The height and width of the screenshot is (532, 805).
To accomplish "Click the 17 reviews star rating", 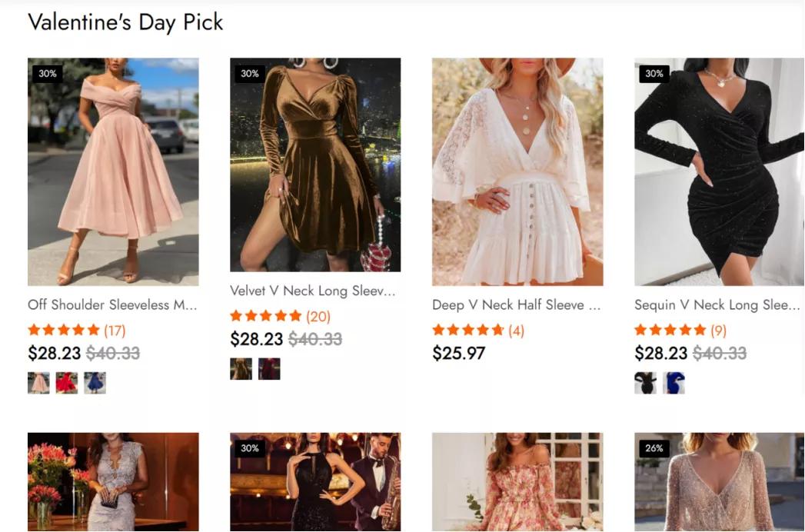I will click(76, 331).
